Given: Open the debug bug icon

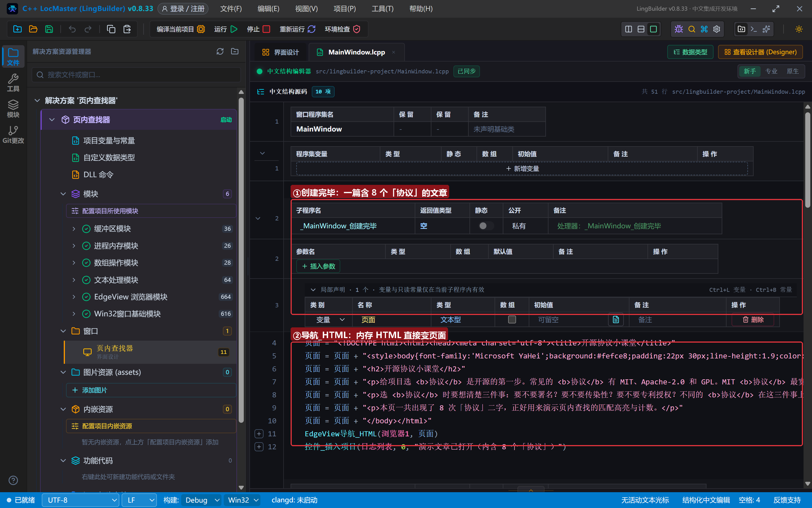Looking at the screenshot, I should pos(679,29).
